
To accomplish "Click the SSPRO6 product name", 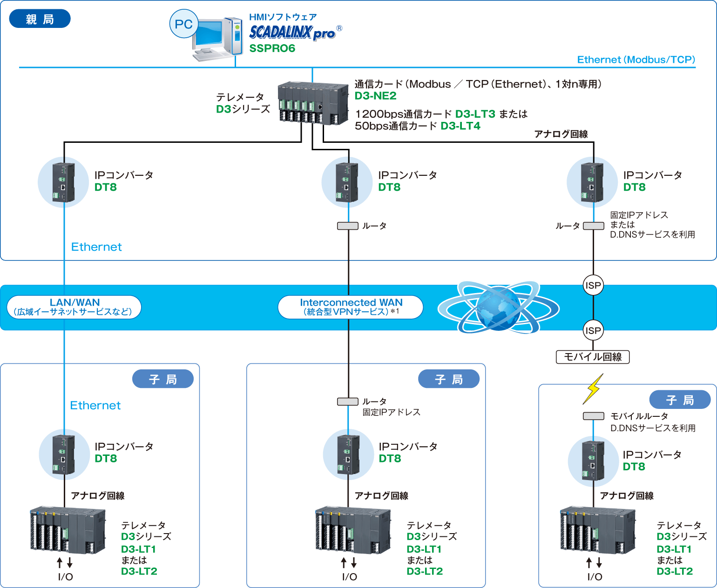I will 272,48.
